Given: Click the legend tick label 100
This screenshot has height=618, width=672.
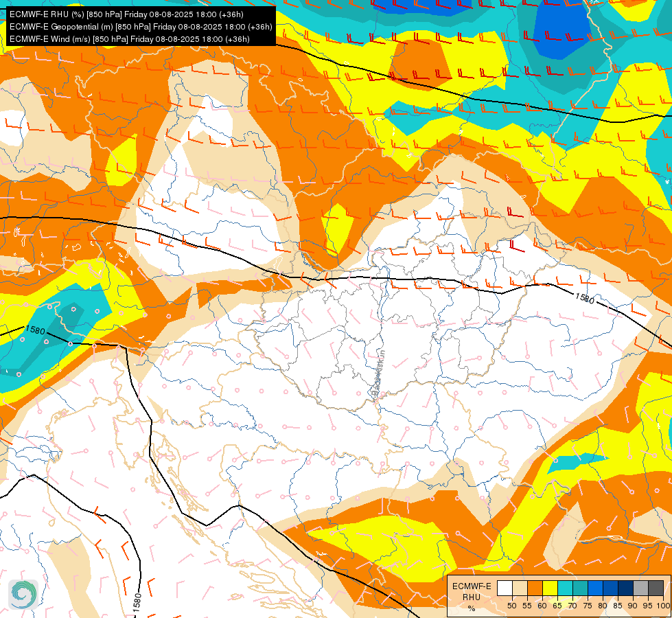Looking at the screenshot, I should pyautogui.click(x=663, y=606).
